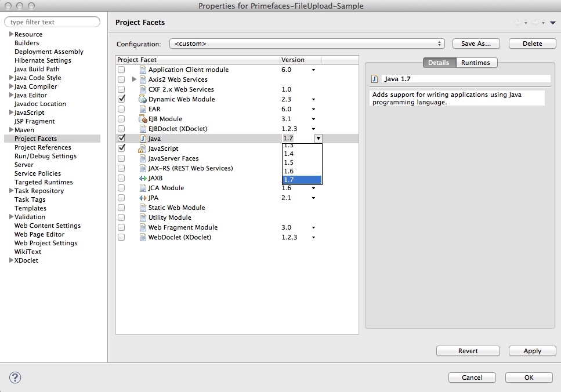Click the view menu triangle icon top right

click(x=553, y=22)
